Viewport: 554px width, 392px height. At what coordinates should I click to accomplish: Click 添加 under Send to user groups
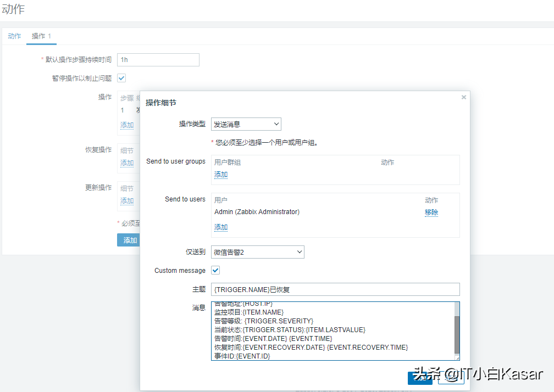click(221, 175)
